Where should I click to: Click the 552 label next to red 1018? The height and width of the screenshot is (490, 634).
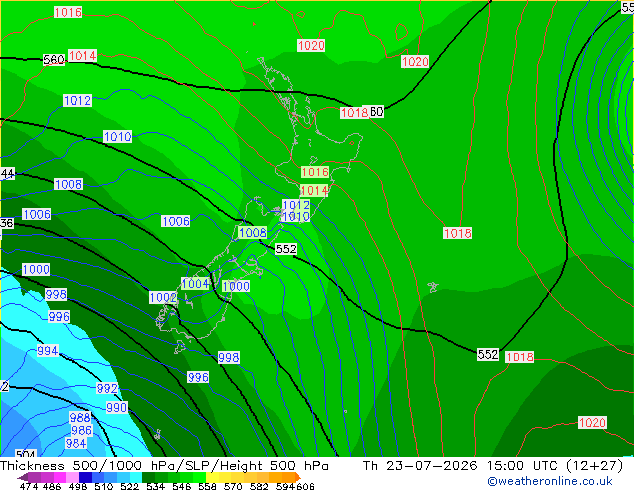(x=488, y=355)
